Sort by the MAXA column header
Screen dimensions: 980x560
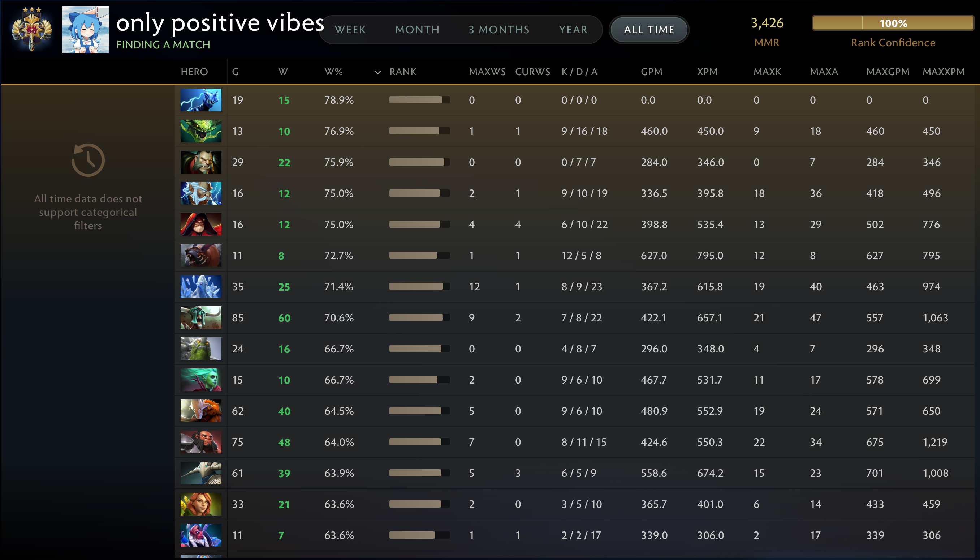824,72
